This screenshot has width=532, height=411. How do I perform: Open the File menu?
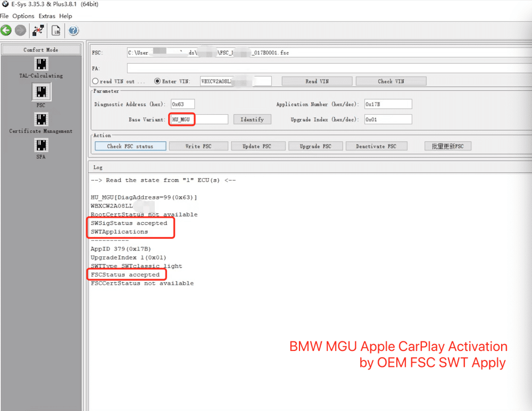point(4,16)
